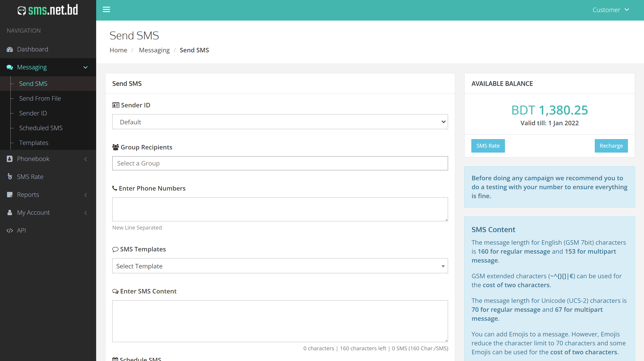
Task: Click the SMS Rate navigation icon
Action: click(x=10, y=176)
